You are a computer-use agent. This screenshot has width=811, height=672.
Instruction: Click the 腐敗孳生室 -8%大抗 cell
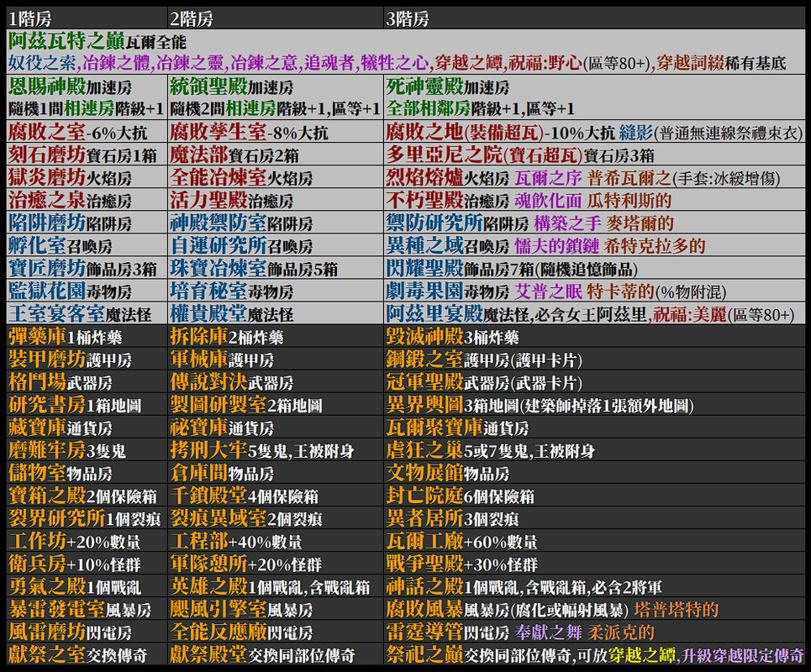click(276, 132)
